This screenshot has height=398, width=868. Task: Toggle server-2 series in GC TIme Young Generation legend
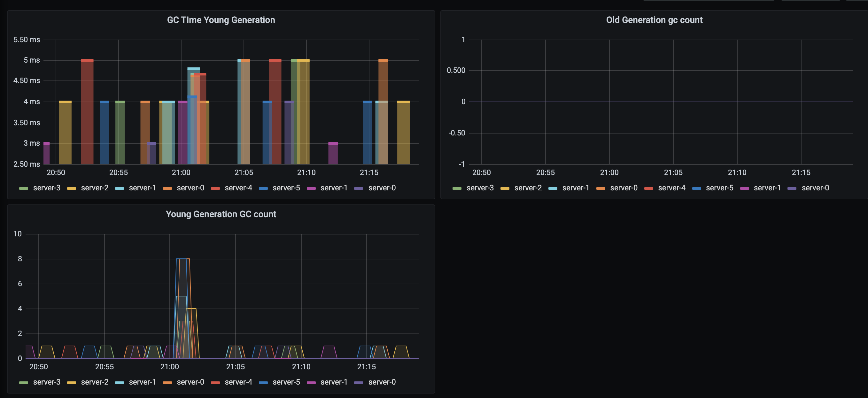[x=95, y=188]
